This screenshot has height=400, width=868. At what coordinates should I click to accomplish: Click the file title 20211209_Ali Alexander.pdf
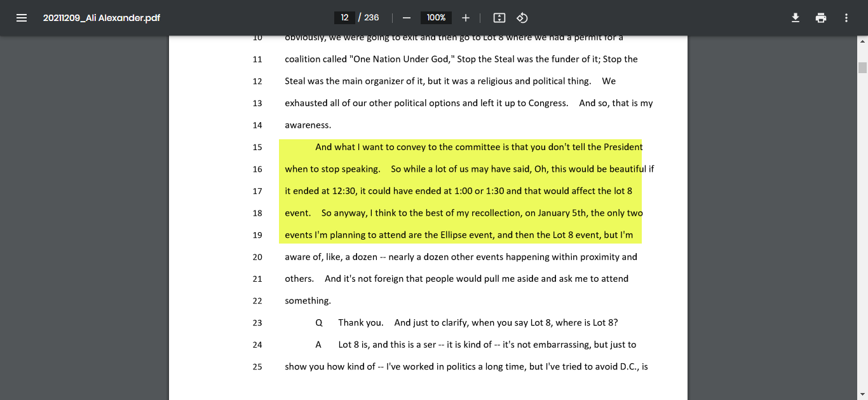coord(102,18)
